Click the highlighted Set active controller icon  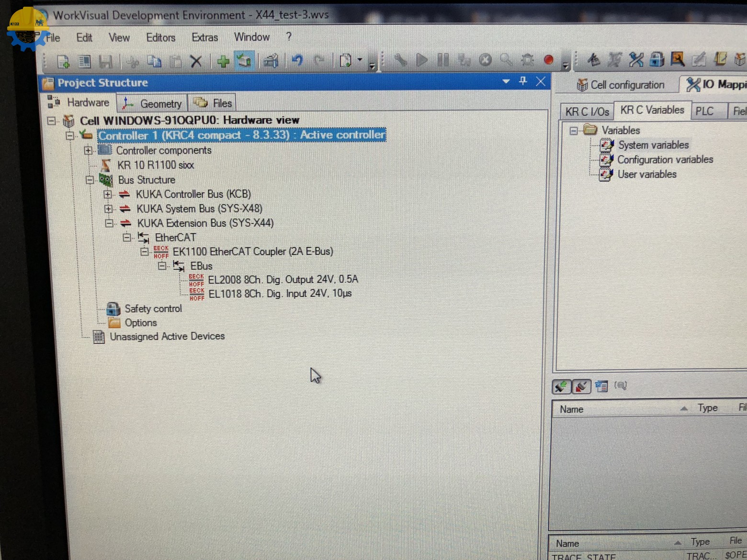coord(245,61)
